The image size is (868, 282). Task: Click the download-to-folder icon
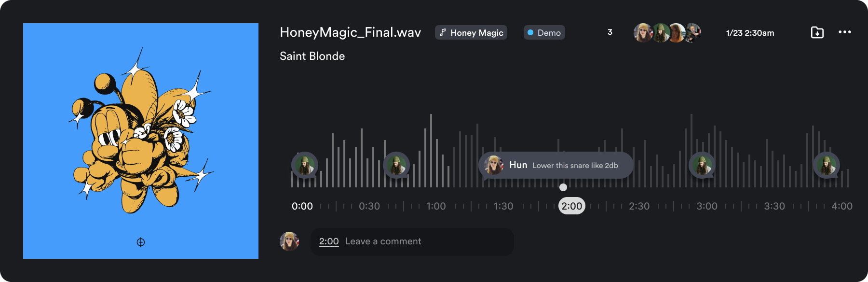point(817,32)
